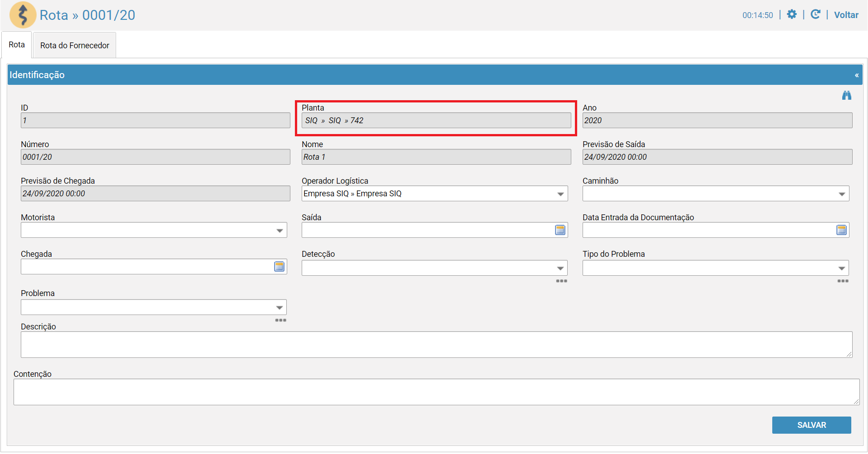Open the Saída calendar picker
The image size is (868, 454).
(560, 230)
